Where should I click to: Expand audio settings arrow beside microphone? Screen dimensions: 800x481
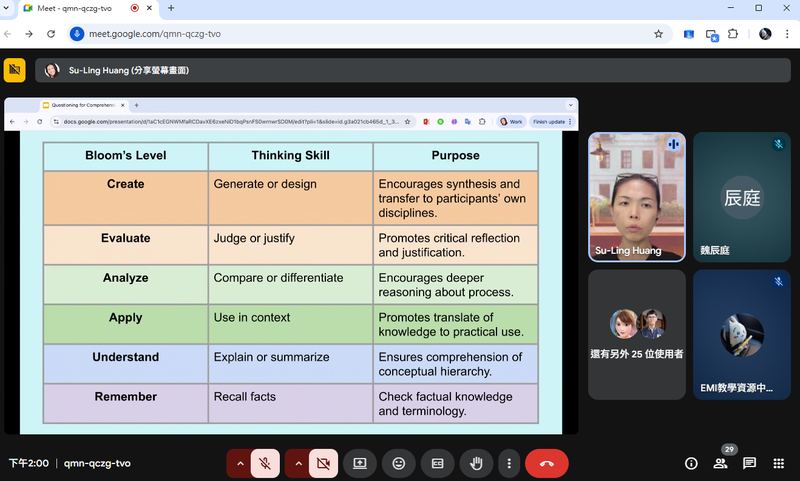tap(239, 464)
